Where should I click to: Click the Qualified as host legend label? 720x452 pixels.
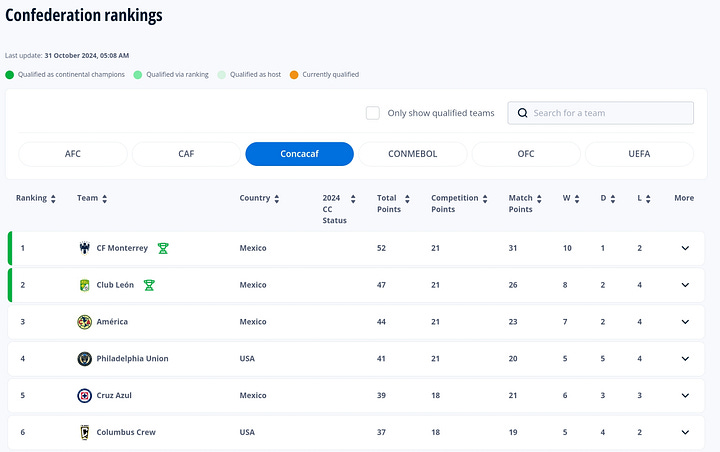255,74
